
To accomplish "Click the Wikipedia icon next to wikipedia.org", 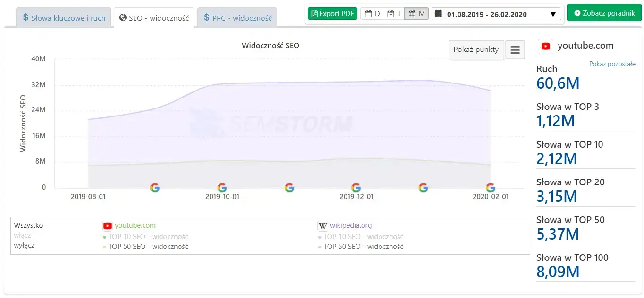I will (x=322, y=226).
